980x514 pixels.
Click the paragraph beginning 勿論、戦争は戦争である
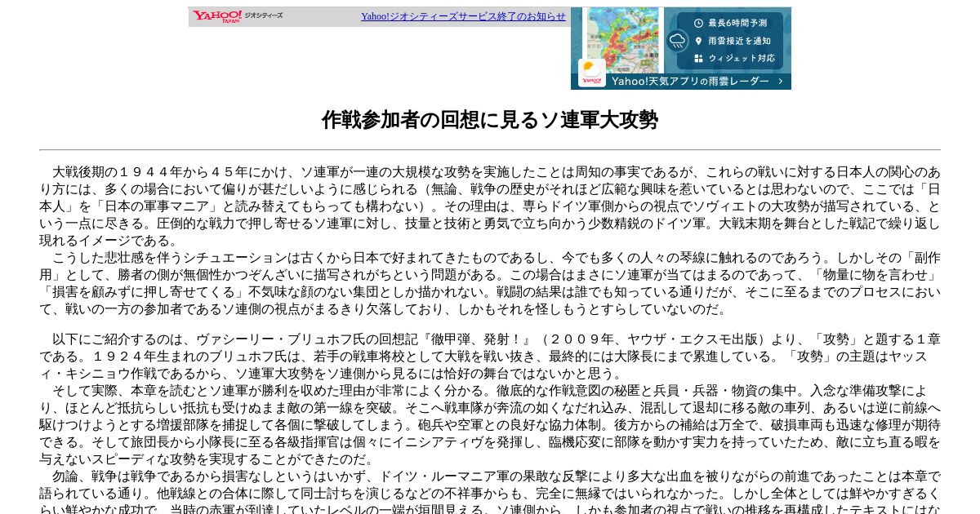tap(490, 491)
